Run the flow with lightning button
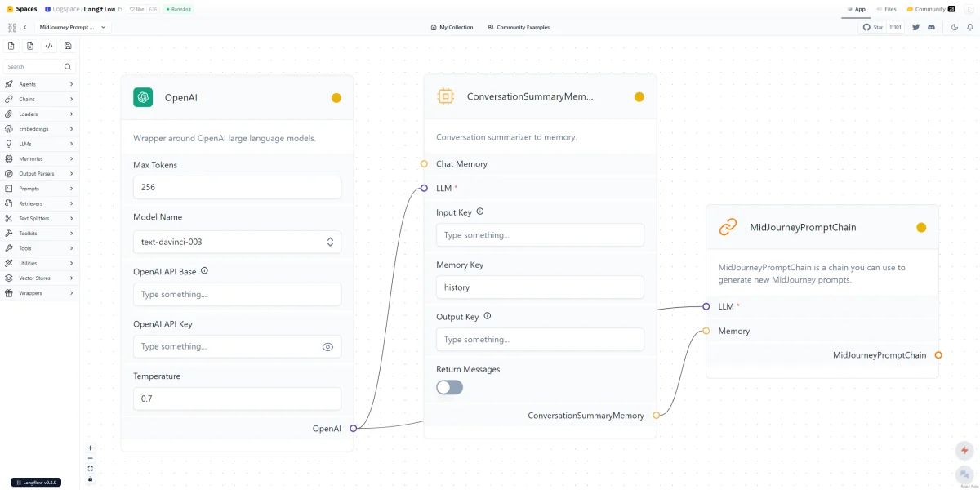The width and height of the screenshot is (980, 490). point(964,450)
